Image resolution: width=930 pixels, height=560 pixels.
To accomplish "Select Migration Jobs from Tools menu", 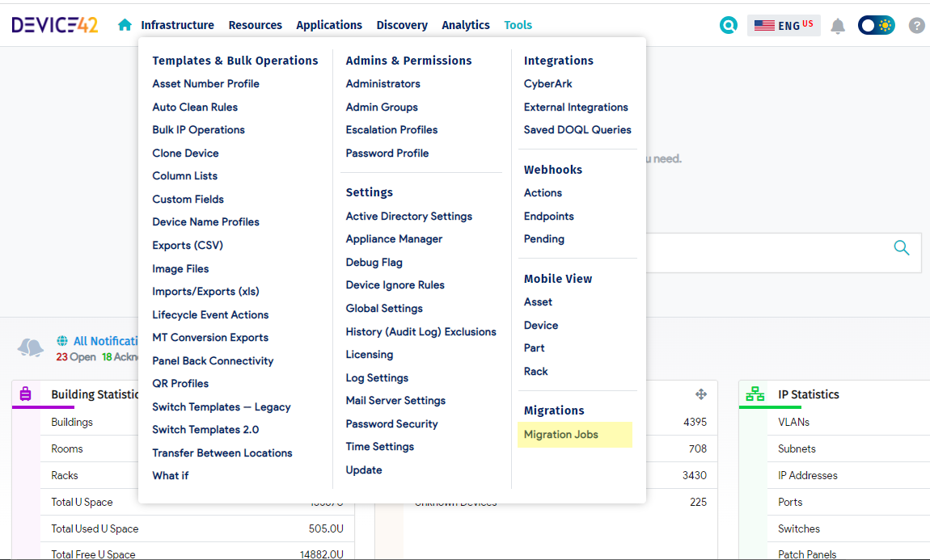I will 561,435.
